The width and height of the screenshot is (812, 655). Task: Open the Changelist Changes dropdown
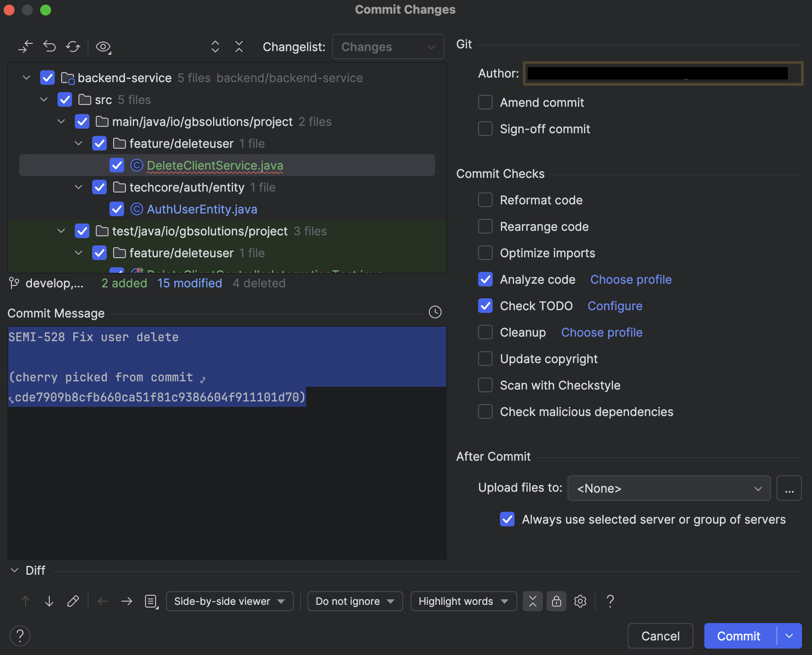point(388,47)
